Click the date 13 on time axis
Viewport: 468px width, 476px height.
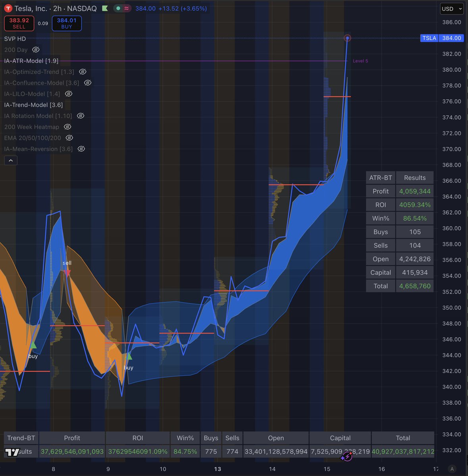click(218, 469)
